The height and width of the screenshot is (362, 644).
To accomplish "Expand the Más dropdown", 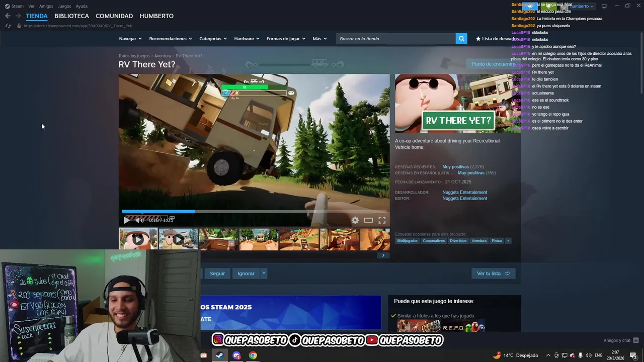I will pos(319,39).
